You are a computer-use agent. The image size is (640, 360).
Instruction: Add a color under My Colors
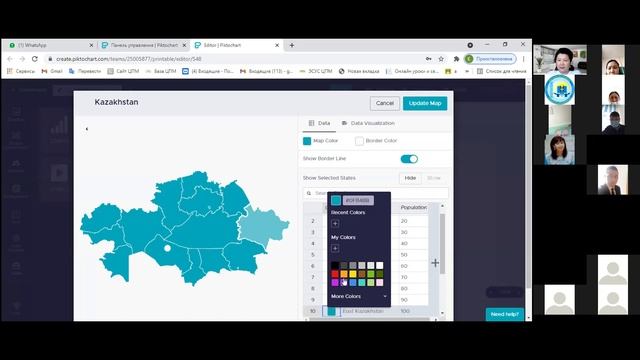[335, 248]
